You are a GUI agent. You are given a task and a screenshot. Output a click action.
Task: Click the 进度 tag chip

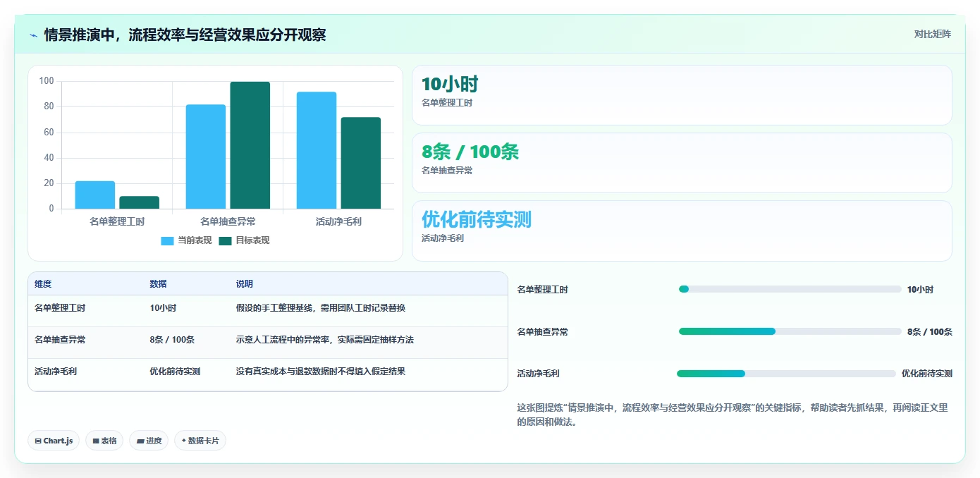point(149,441)
